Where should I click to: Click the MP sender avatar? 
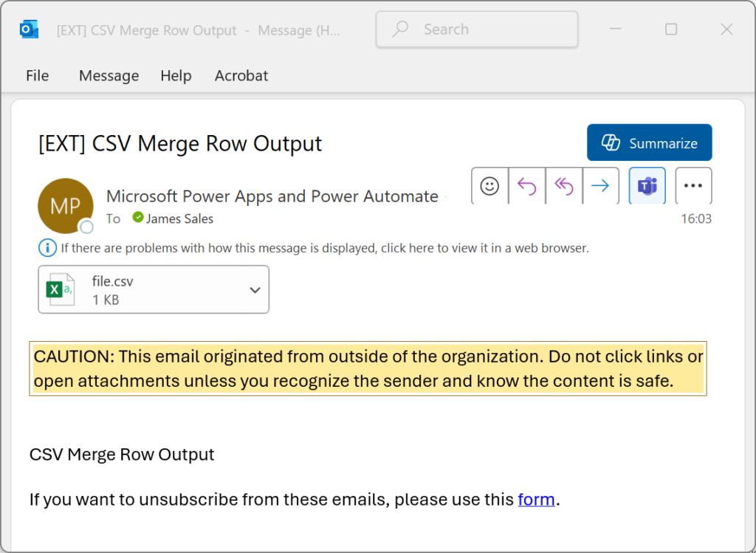[x=65, y=206]
